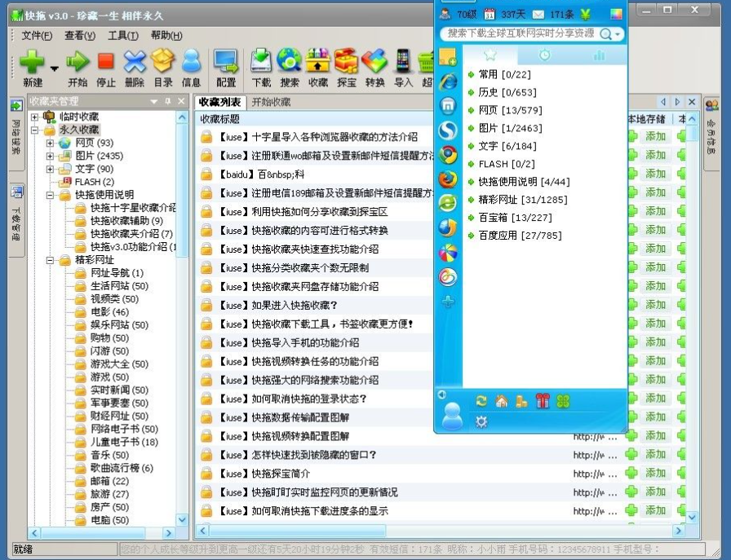Select the 儿童电子书 (18) folder in tree

click(x=124, y=442)
